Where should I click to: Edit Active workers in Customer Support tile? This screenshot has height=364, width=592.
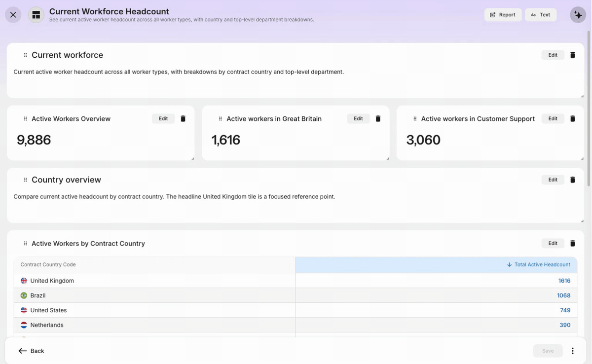coord(553,119)
